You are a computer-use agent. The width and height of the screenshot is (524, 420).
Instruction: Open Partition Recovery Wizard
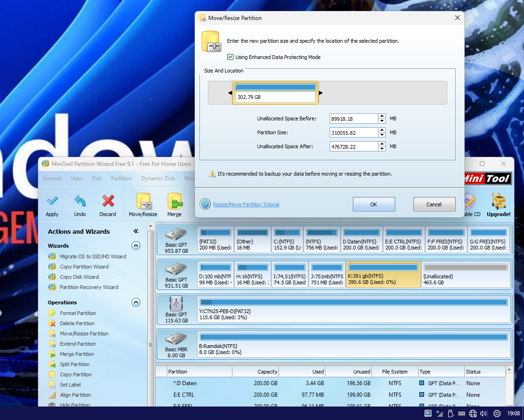[x=89, y=287]
